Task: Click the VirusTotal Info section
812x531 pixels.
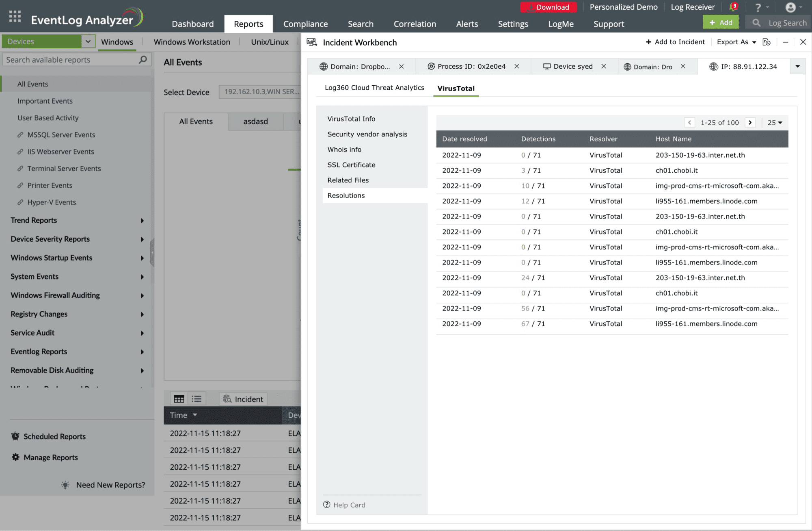Action: point(352,119)
